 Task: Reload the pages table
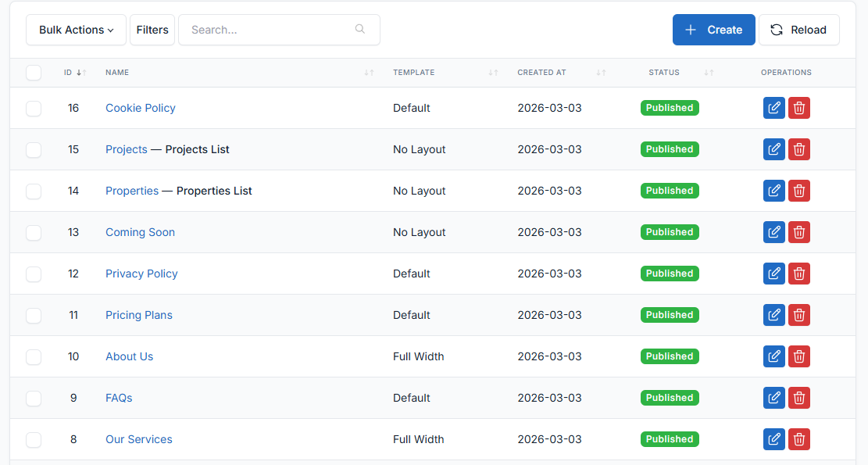click(x=798, y=30)
